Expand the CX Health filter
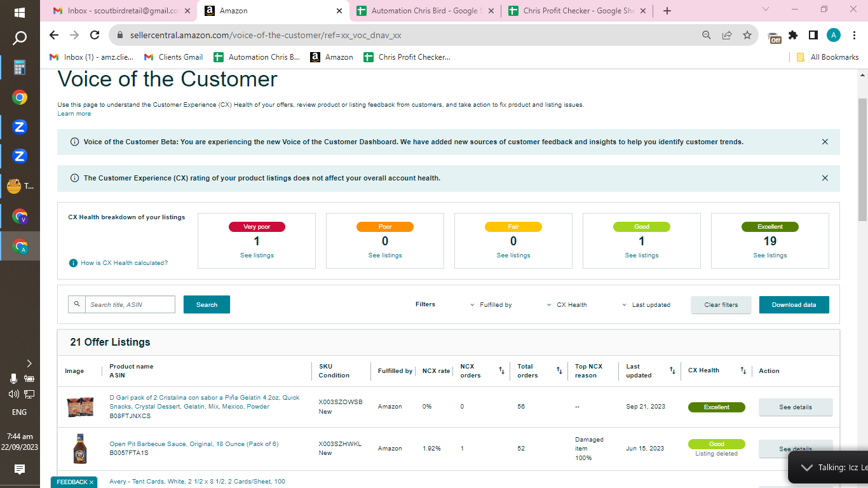 pyautogui.click(x=567, y=305)
